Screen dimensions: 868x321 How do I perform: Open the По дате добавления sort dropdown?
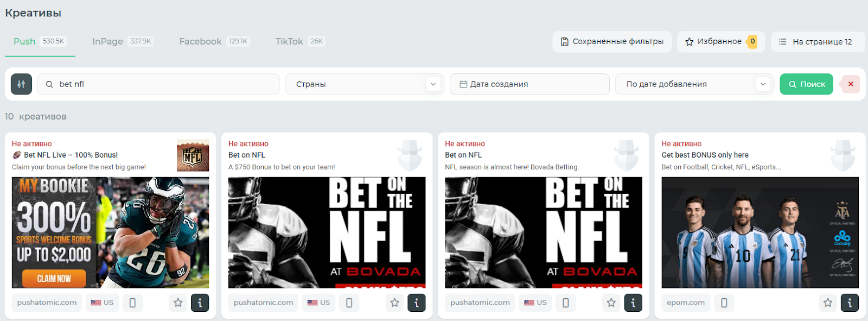click(695, 84)
